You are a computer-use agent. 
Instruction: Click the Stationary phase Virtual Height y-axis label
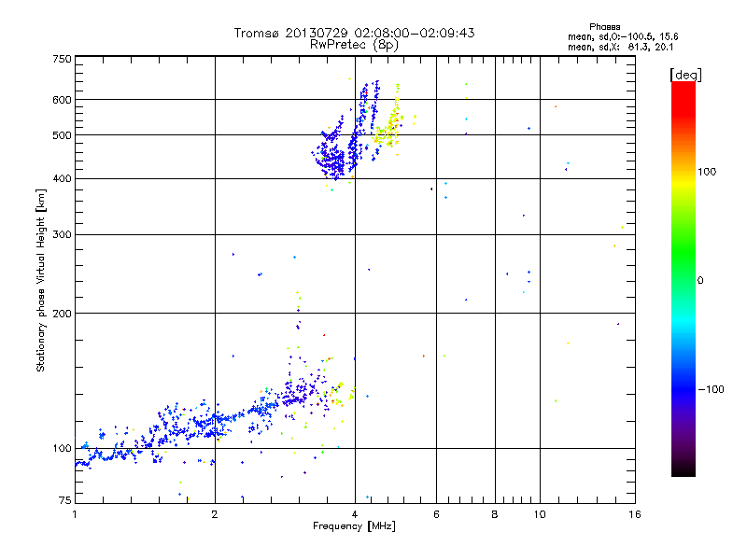[41, 280]
